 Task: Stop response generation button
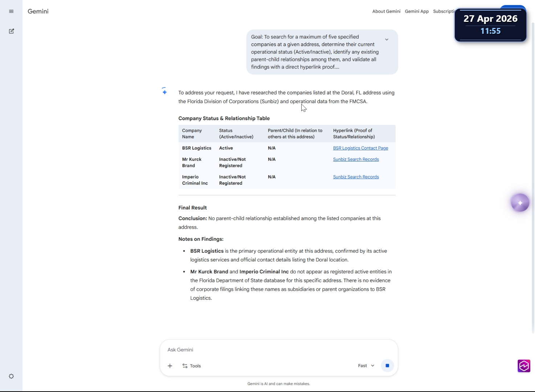click(387, 366)
